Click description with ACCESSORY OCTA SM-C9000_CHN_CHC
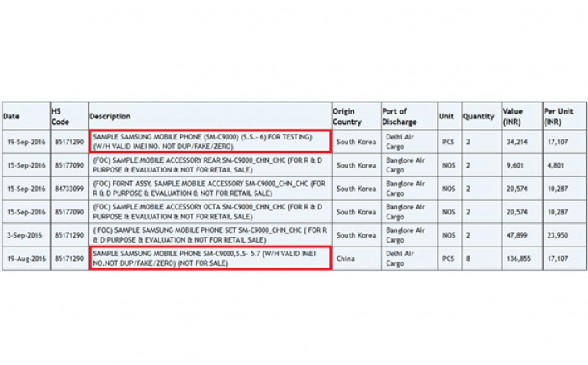588x365 pixels. pyautogui.click(x=210, y=212)
